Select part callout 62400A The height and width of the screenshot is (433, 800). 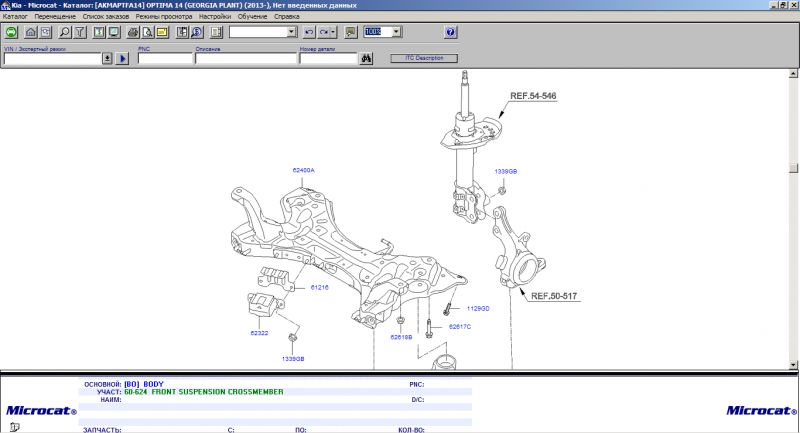tap(304, 170)
